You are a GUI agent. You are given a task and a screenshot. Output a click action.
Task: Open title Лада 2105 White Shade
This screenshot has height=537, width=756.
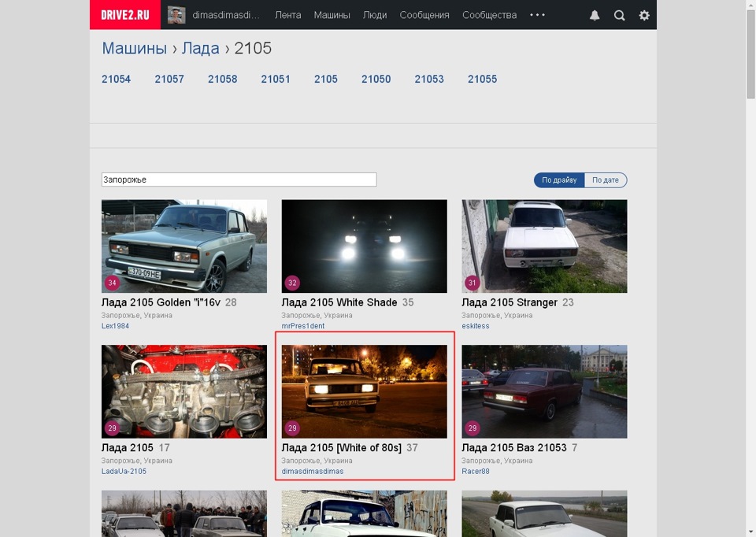[x=339, y=302]
